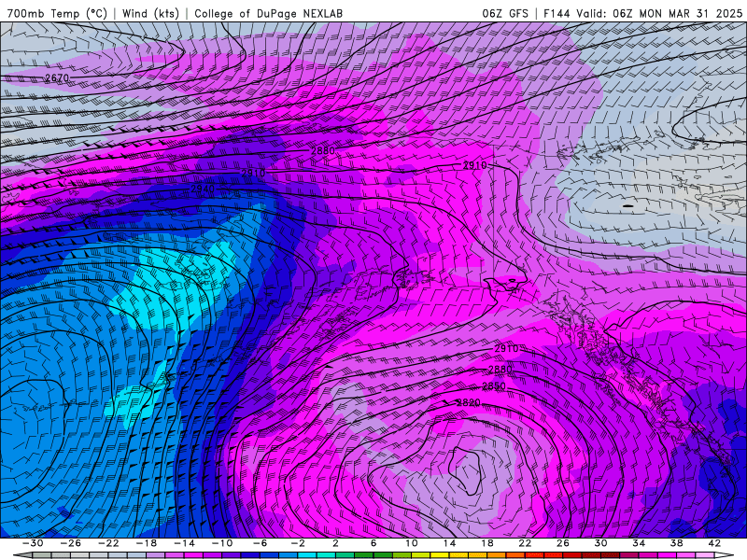Click the -26 color scale label
The width and height of the screenshot is (747, 560).
71,543
